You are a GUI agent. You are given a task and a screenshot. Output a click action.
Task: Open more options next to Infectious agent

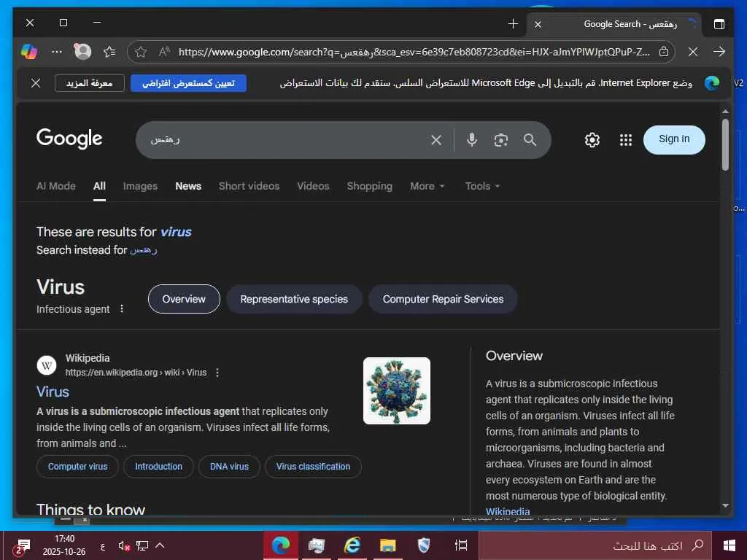tap(122, 308)
